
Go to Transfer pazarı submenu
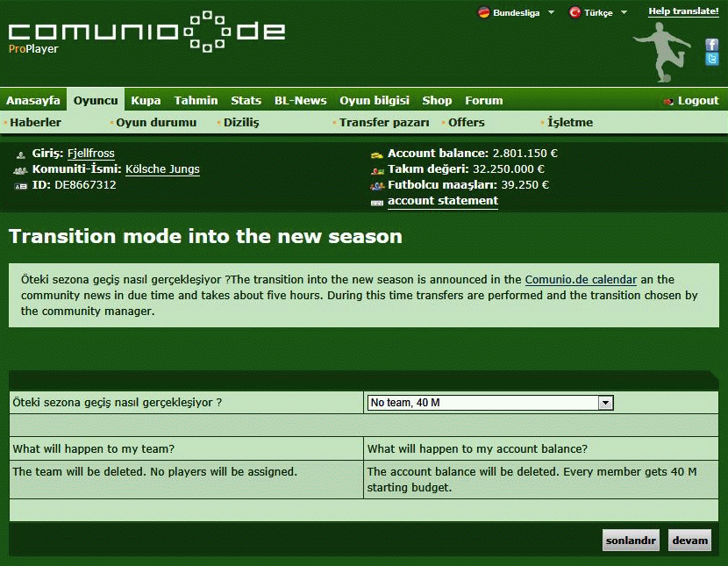(x=384, y=123)
